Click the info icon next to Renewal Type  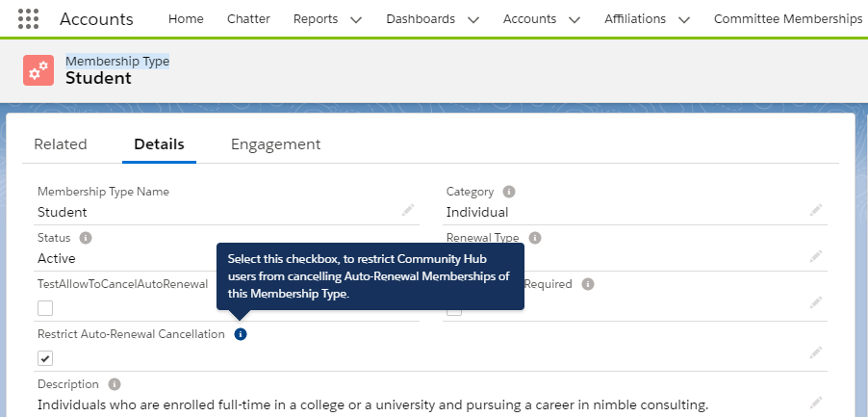click(535, 238)
